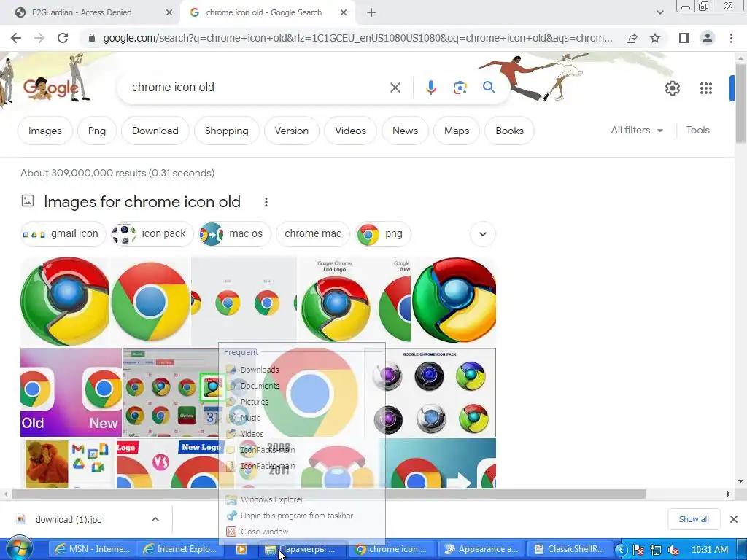Image resolution: width=747 pixels, height=560 pixels.
Task: Search by image with the Lens icon
Action: (x=460, y=87)
